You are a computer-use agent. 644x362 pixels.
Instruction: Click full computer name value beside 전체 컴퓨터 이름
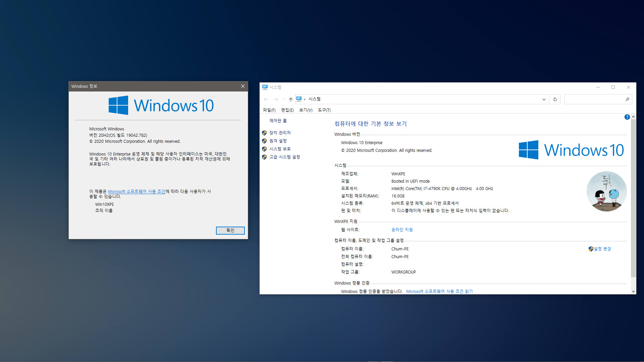click(x=400, y=256)
